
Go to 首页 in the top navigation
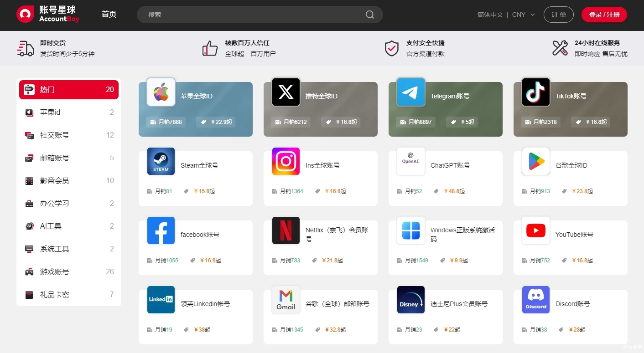click(x=109, y=15)
